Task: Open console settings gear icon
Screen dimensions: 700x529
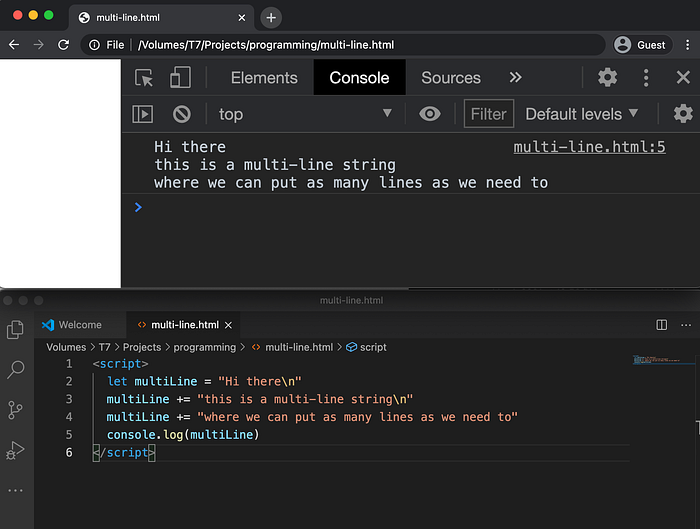Action: pos(683,114)
